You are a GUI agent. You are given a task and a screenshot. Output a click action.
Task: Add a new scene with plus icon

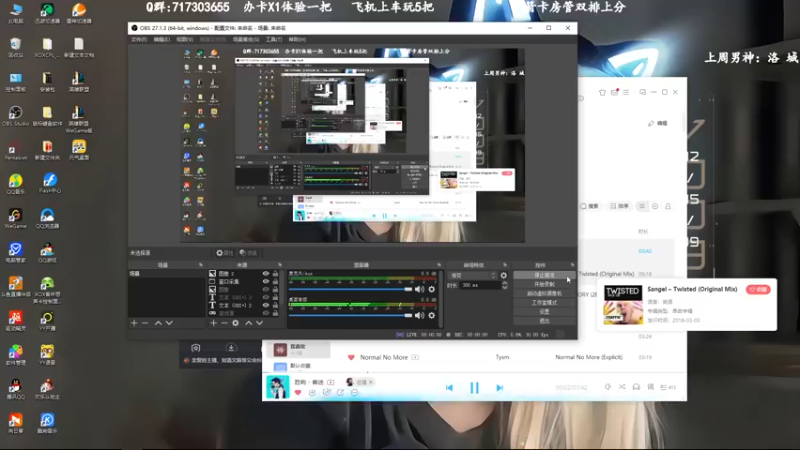coord(134,323)
